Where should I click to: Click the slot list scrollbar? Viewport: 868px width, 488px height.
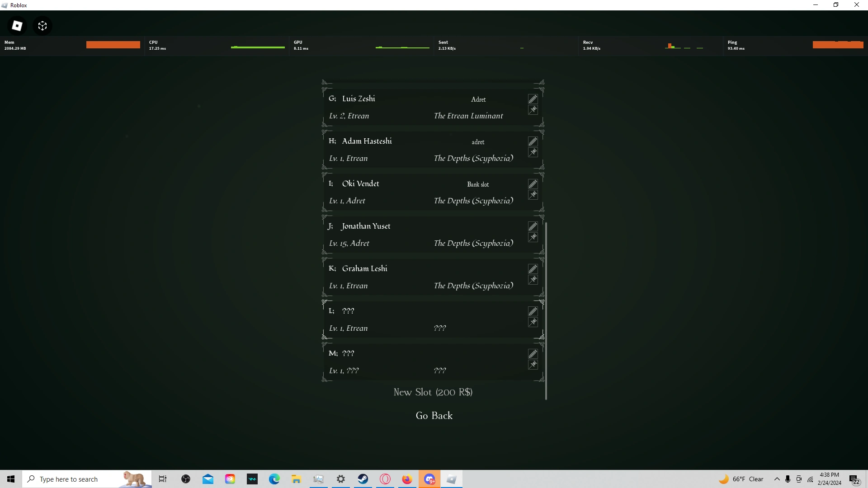click(x=546, y=311)
